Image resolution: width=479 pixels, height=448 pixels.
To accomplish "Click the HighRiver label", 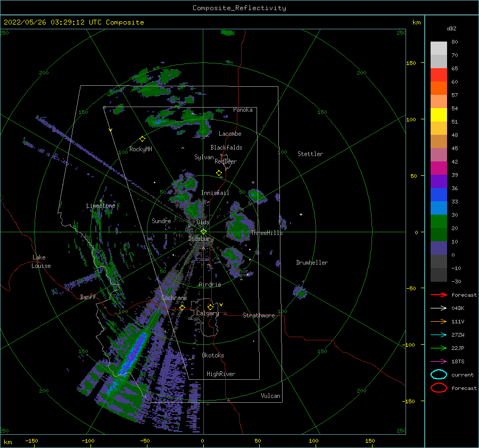I will [221, 374].
